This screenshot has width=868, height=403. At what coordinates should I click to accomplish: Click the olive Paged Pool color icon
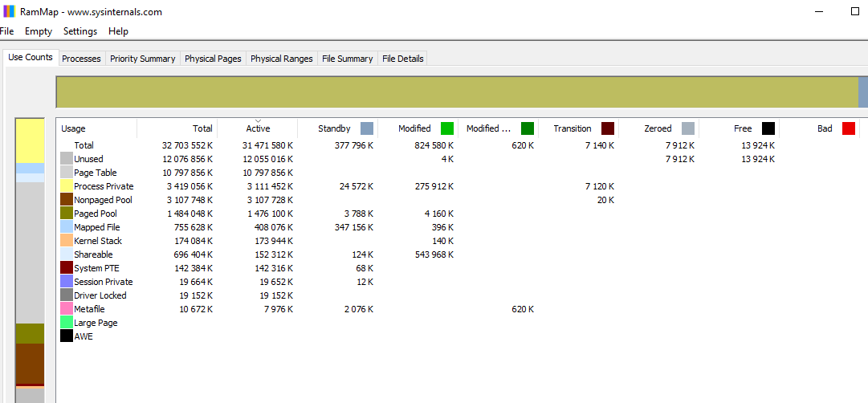67,214
